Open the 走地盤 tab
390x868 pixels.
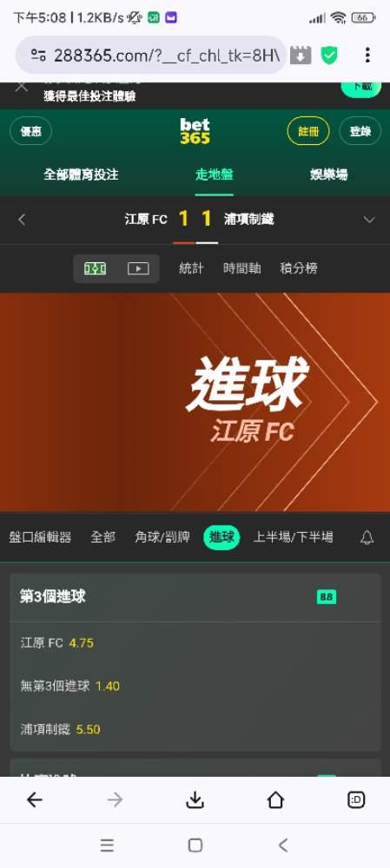tap(214, 175)
